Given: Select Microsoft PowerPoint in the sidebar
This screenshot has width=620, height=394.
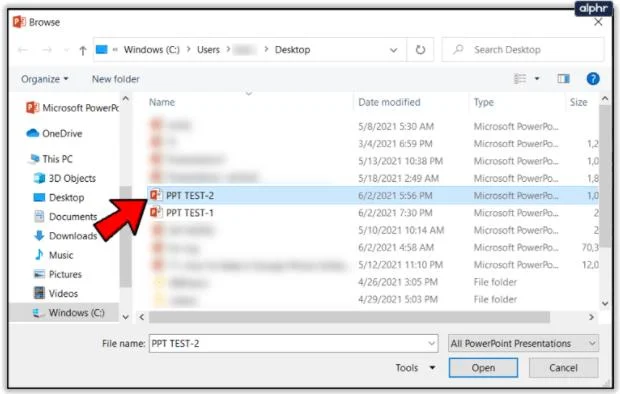Looking at the screenshot, I should coord(72,108).
